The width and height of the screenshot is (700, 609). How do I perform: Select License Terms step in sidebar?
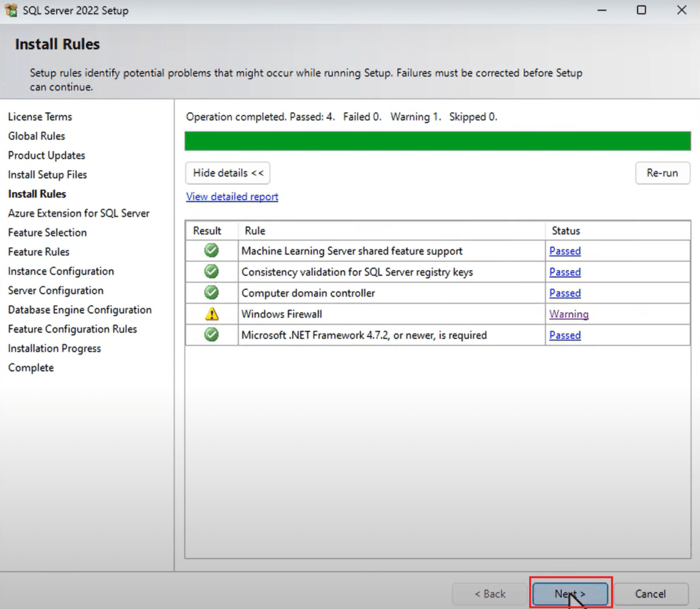pyautogui.click(x=40, y=116)
